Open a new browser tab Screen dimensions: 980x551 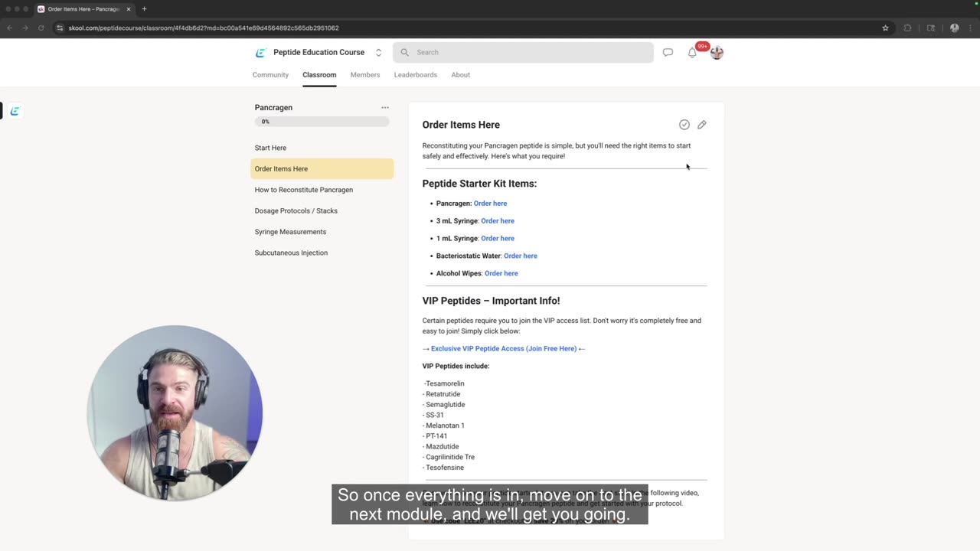(x=144, y=9)
